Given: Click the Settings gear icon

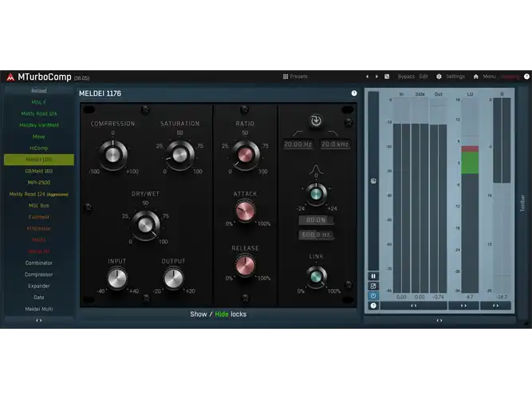Looking at the screenshot, I should (x=439, y=77).
